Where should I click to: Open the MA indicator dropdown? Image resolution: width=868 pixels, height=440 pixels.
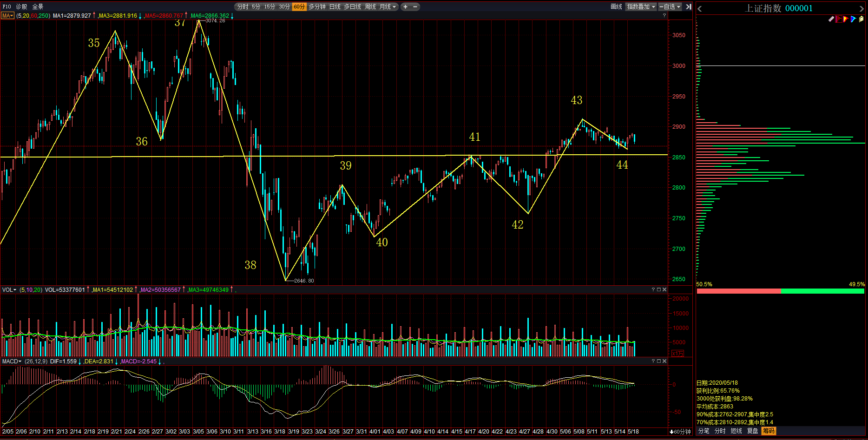(x=7, y=15)
